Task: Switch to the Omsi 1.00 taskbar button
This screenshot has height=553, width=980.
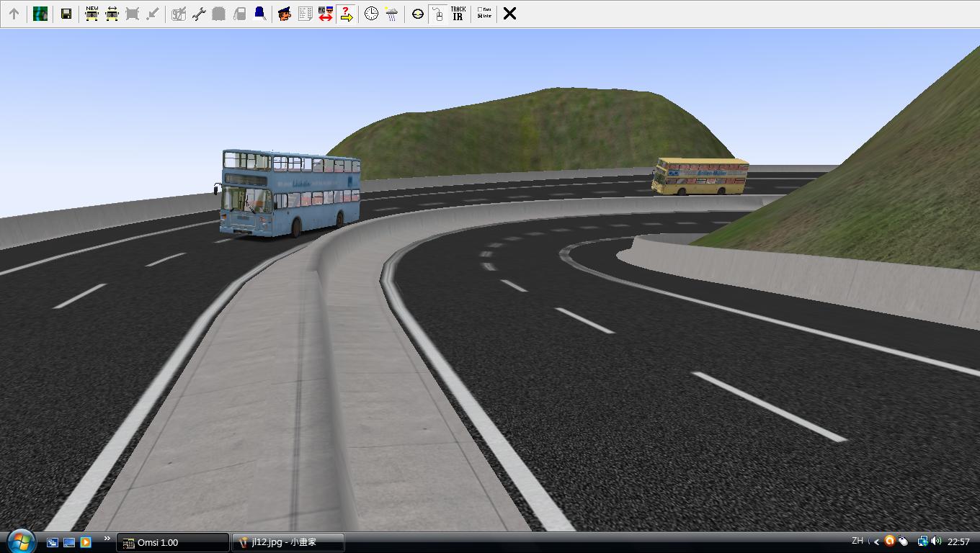Action: click(173, 542)
